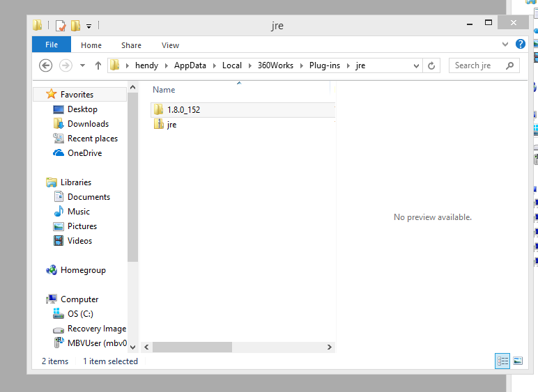Click the folder icon in title bar
The width and height of the screenshot is (538, 392).
[38, 25]
